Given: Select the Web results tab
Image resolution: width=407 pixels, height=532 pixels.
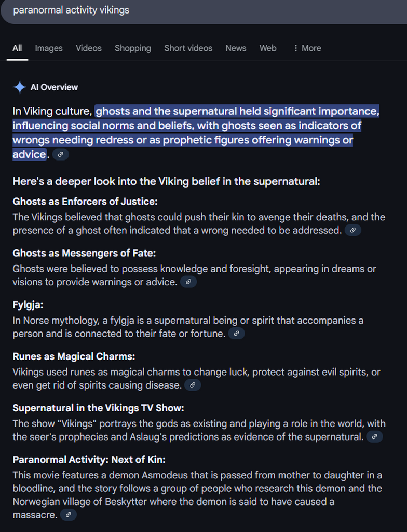Looking at the screenshot, I should (268, 48).
